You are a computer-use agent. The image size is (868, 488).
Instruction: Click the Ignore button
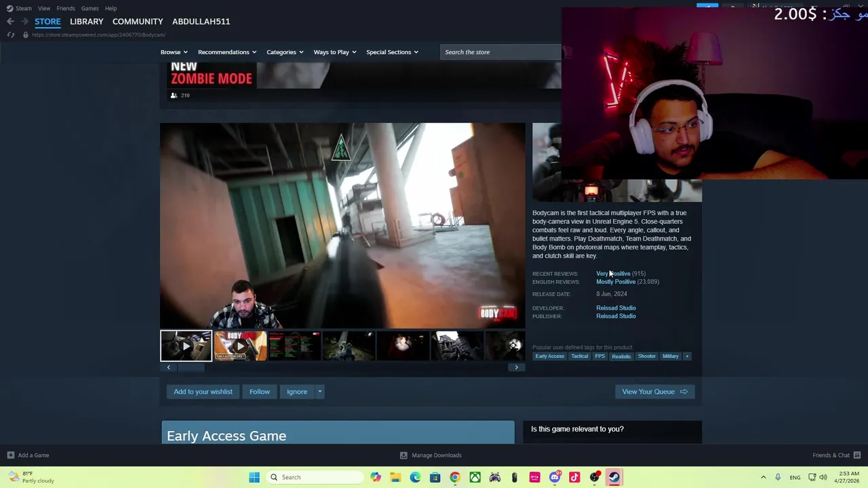coord(297,392)
